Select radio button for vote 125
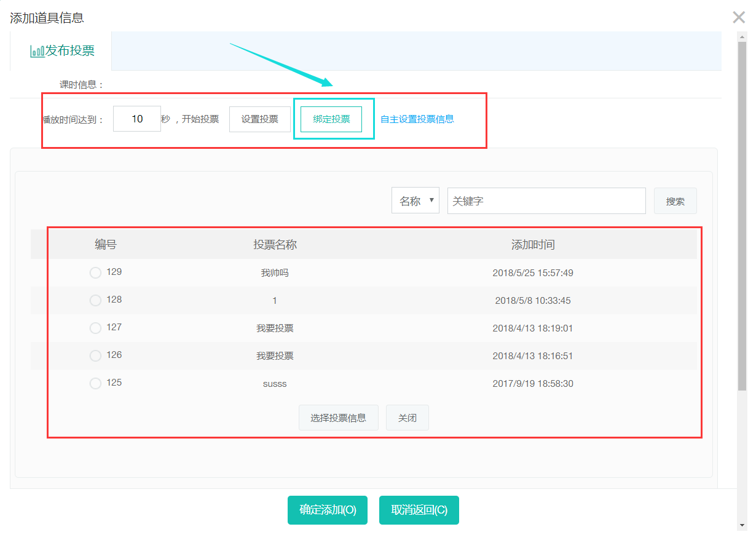This screenshot has height=540, width=756. pyautogui.click(x=95, y=383)
